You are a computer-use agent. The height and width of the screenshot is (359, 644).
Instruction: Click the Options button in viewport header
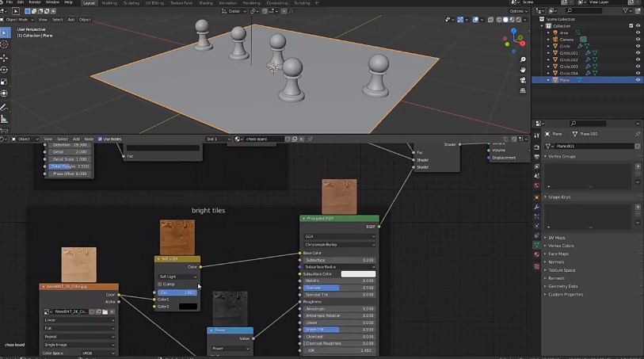coord(516,11)
